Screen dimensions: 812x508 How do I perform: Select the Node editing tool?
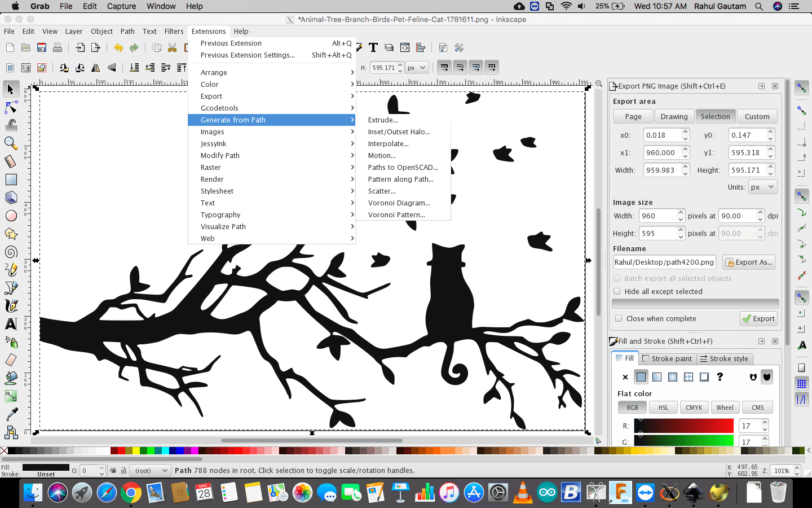(x=11, y=107)
